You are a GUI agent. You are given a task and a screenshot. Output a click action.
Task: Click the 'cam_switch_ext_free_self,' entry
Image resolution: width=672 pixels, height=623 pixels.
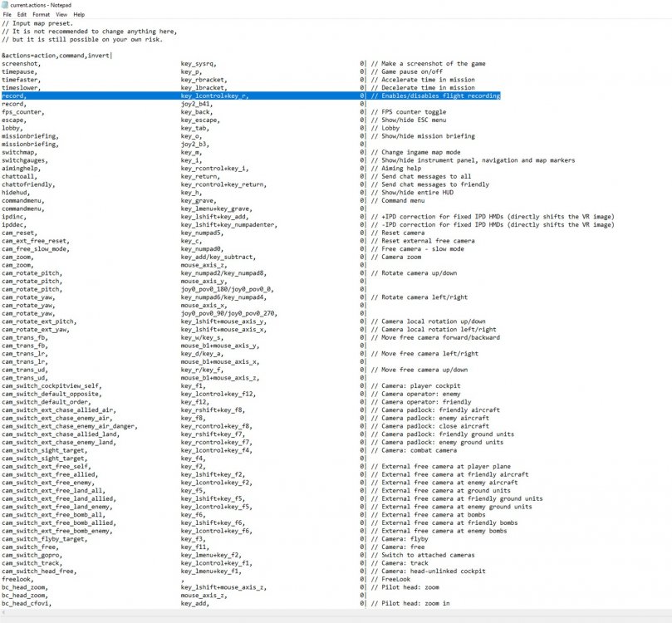[47, 467]
